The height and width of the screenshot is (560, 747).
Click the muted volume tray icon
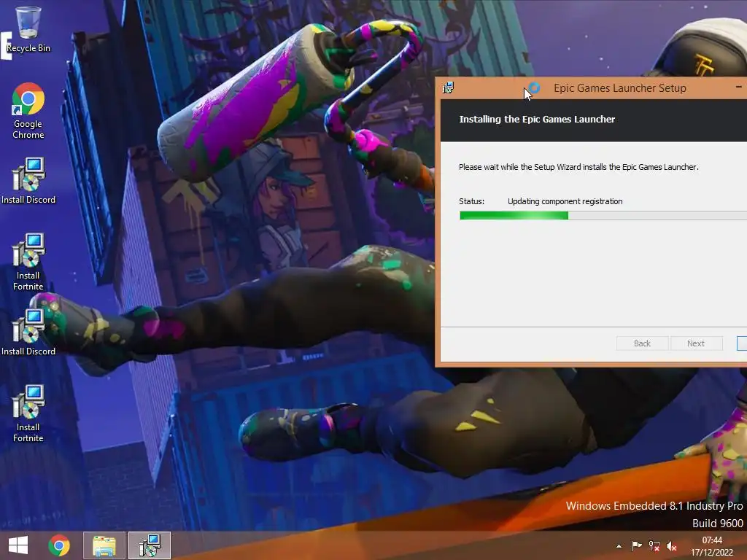pyautogui.click(x=671, y=546)
